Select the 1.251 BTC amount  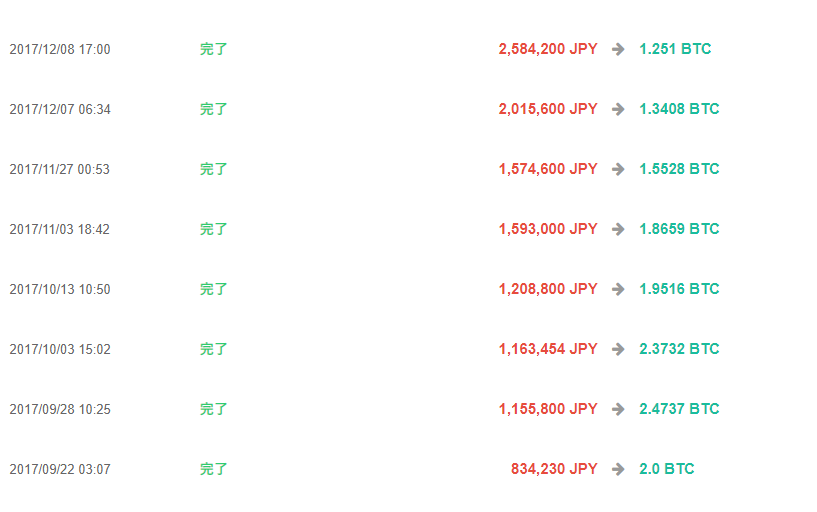click(675, 49)
